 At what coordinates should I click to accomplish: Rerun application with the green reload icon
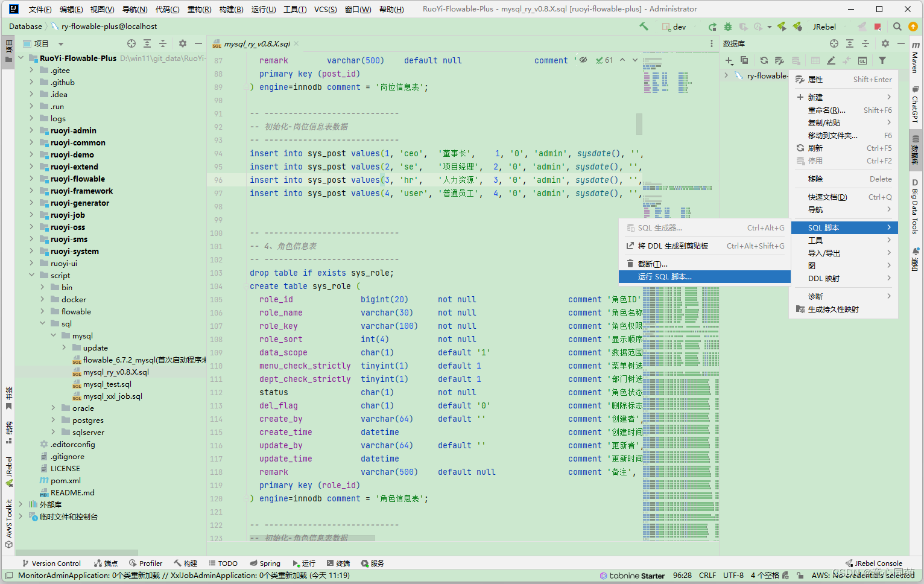[712, 27]
